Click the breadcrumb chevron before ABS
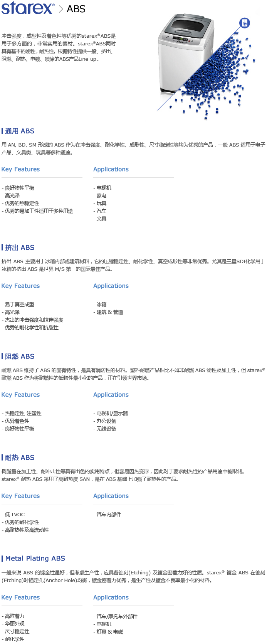 pos(61,9)
